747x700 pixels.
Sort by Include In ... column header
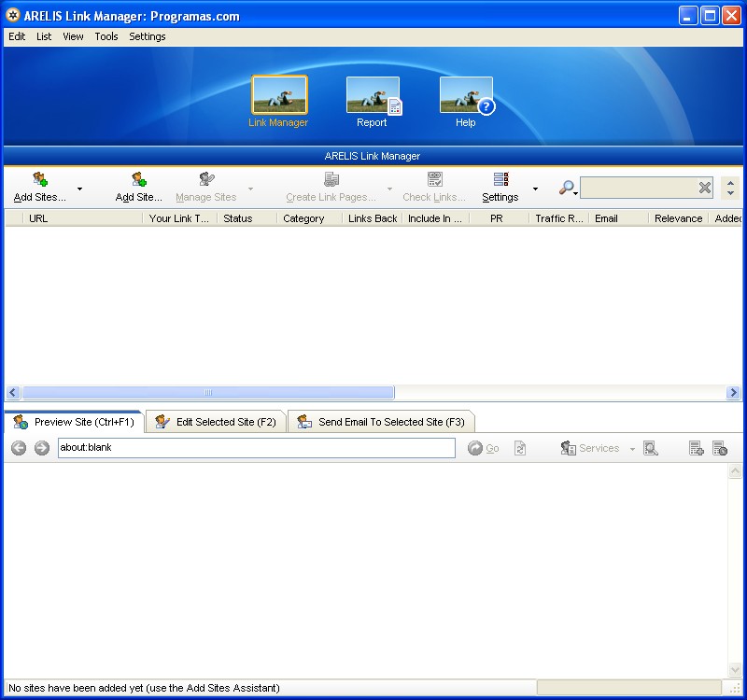tap(436, 218)
